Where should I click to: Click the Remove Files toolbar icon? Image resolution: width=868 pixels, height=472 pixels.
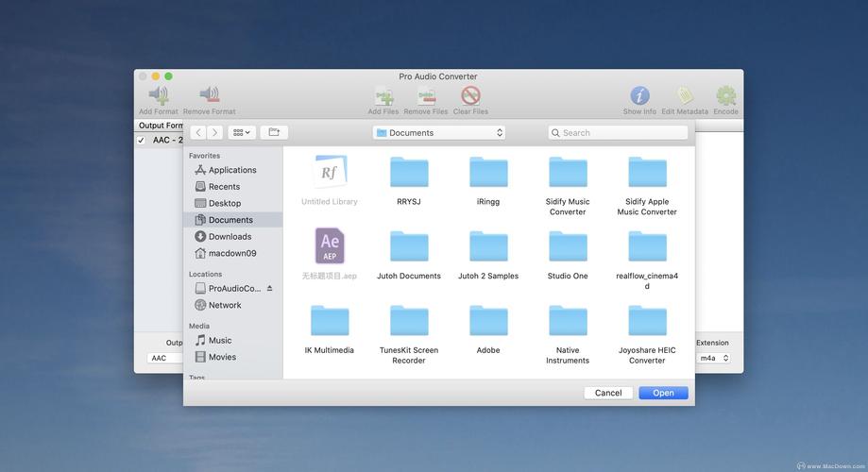(x=426, y=95)
